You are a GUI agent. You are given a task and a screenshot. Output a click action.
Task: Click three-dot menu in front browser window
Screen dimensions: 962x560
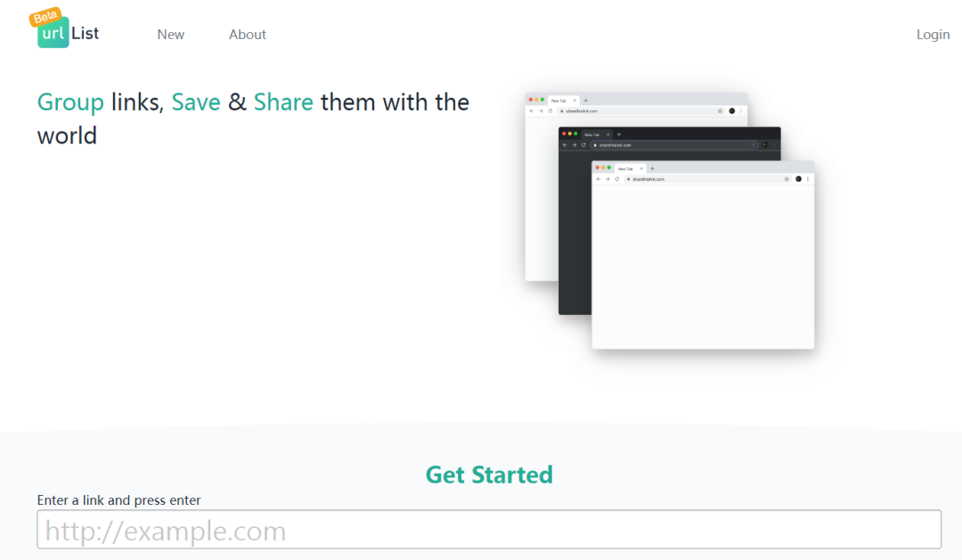807,179
